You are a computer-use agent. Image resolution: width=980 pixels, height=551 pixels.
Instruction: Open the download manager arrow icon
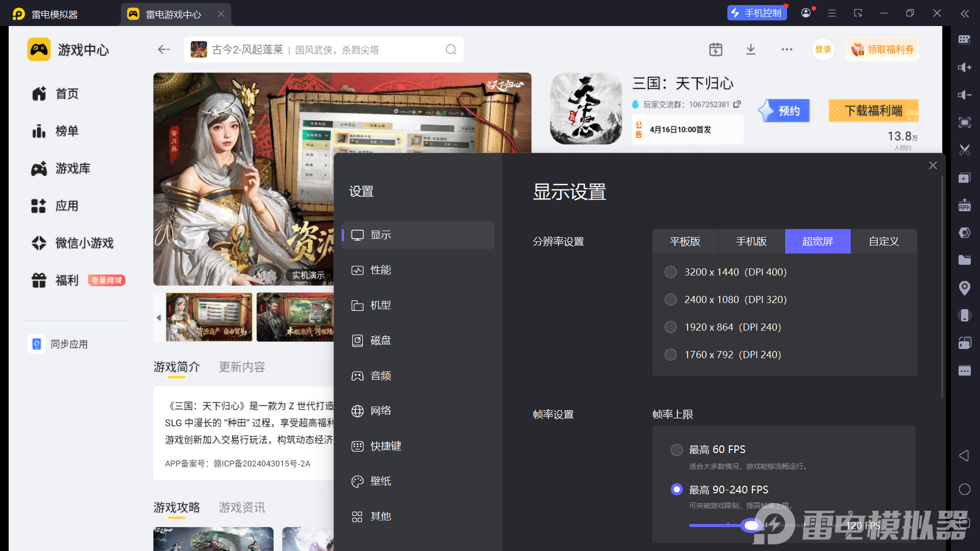[750, 49]
